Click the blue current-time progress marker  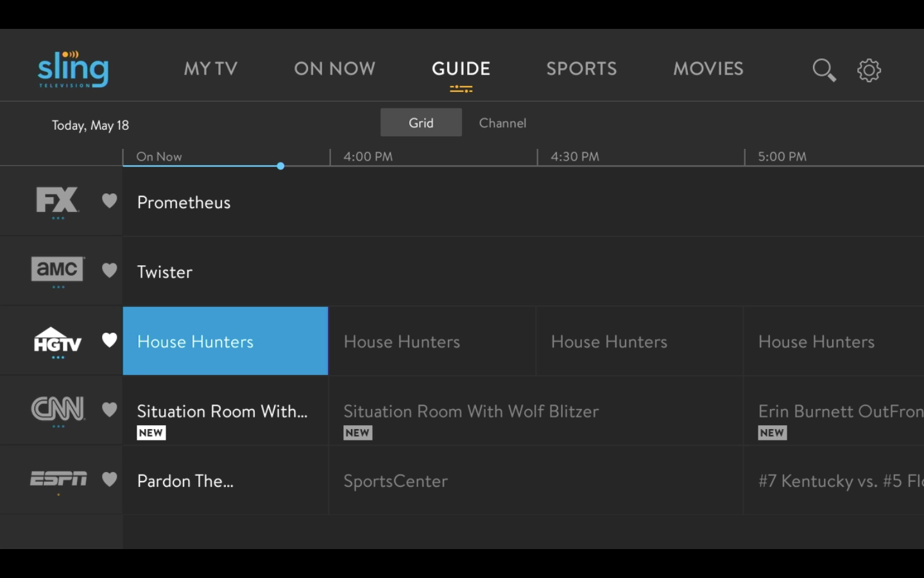pyautogui.click(x=280, y=166)
